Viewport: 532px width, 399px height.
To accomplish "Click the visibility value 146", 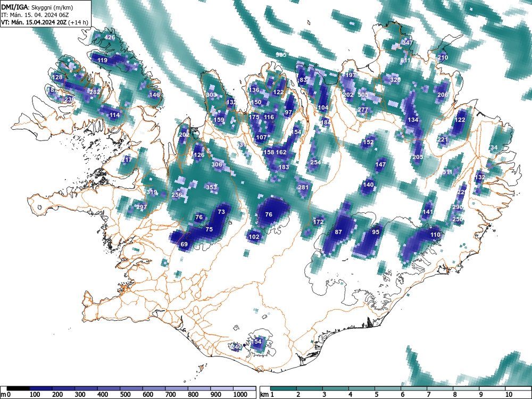I will pos(154,95).
